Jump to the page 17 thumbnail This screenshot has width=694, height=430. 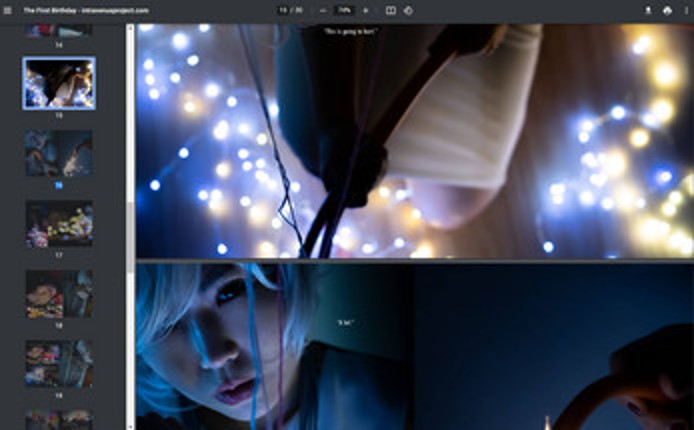click(x=59, y=223)
